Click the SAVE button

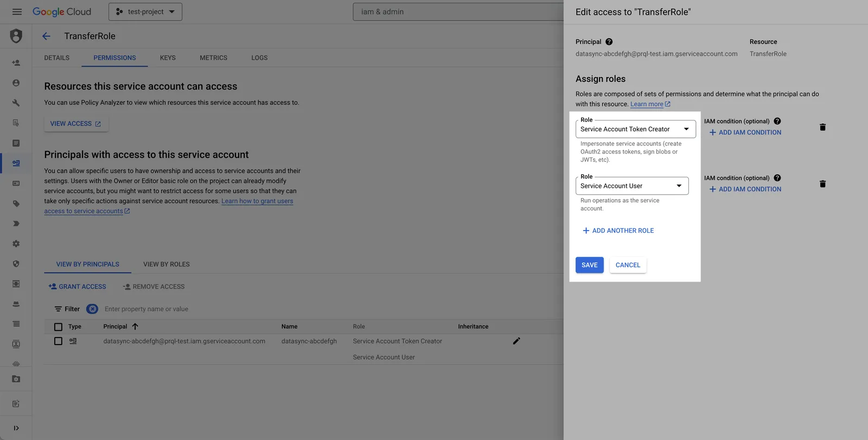590,265
